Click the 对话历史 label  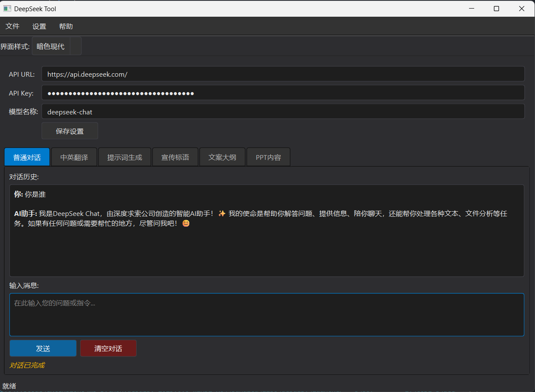(x=24, y=177)
